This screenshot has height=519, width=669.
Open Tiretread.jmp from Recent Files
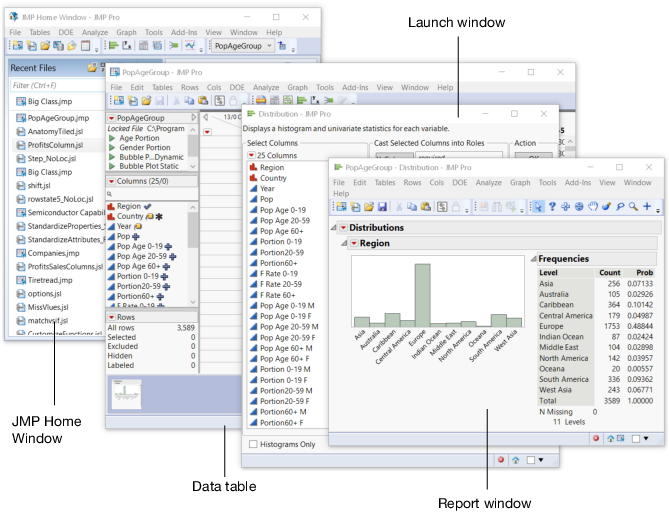tap(50, 280)
